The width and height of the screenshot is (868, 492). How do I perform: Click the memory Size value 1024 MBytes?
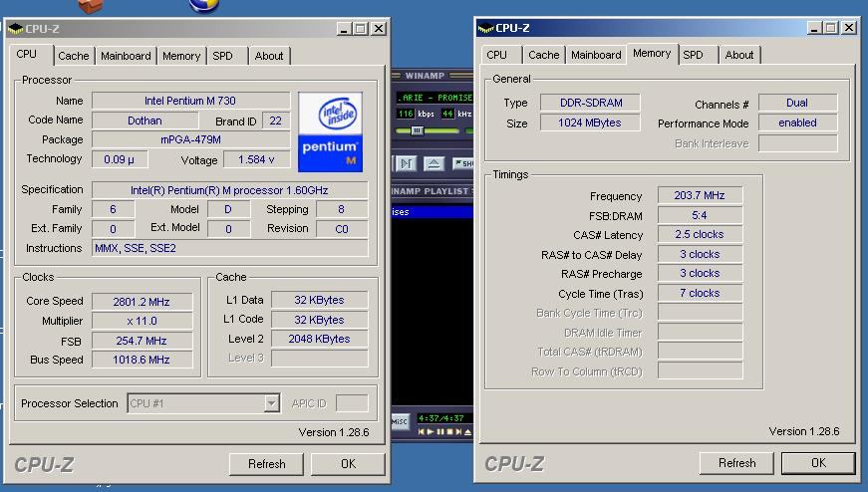pos(591,123)
